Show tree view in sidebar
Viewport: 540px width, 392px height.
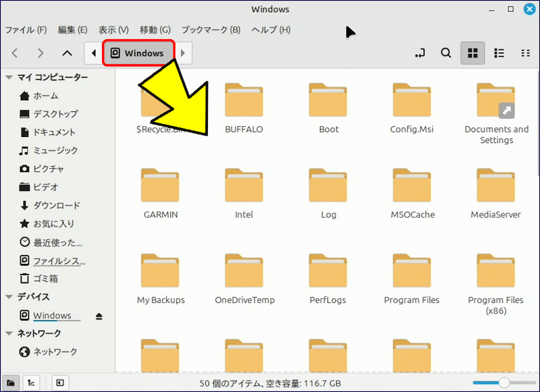coord(31,383)
